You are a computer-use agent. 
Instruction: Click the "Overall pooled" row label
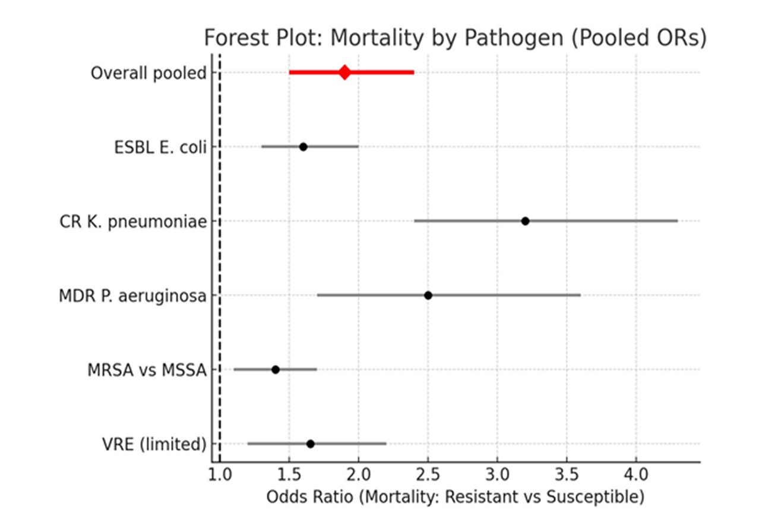148,73
